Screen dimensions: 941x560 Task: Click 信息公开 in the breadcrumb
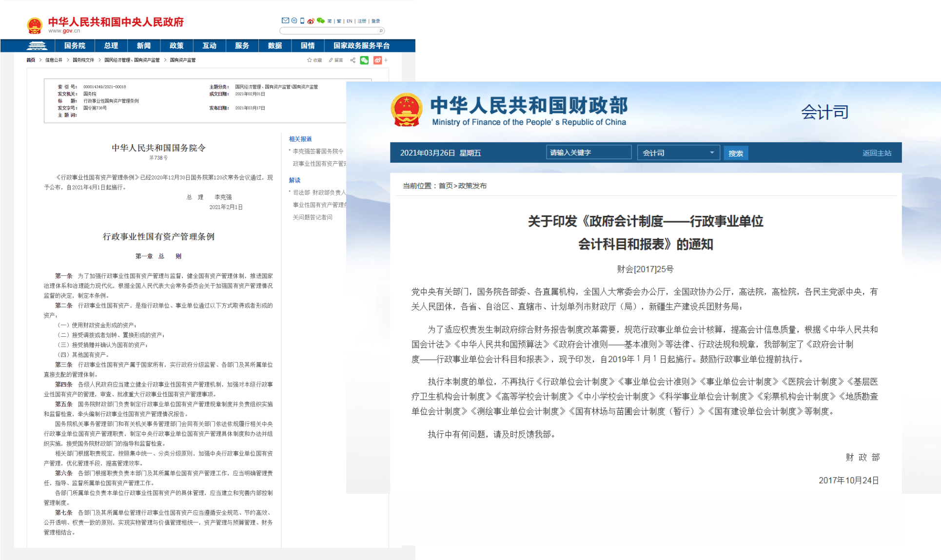point(54,60)
